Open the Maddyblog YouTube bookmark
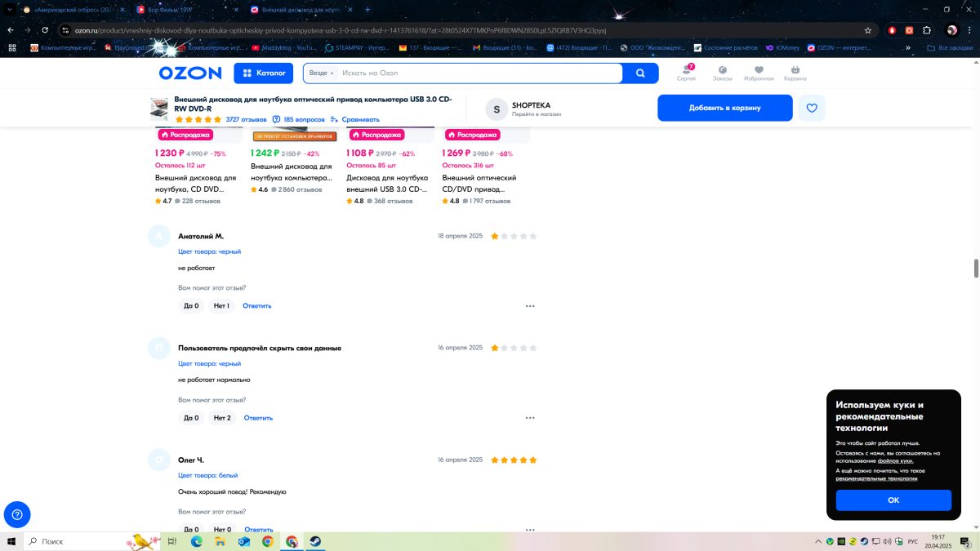Screen dimensions: 980x551 [x=285, y=48]
